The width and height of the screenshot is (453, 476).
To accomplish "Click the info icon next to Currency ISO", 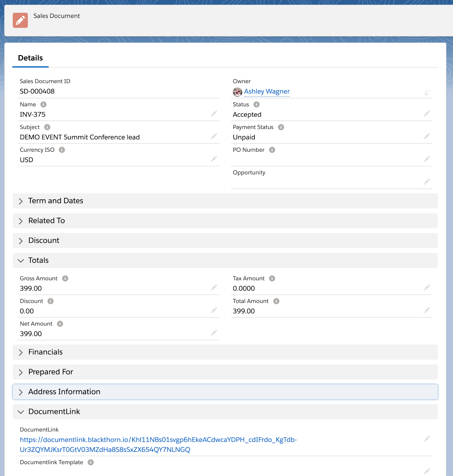I will 62,150.
